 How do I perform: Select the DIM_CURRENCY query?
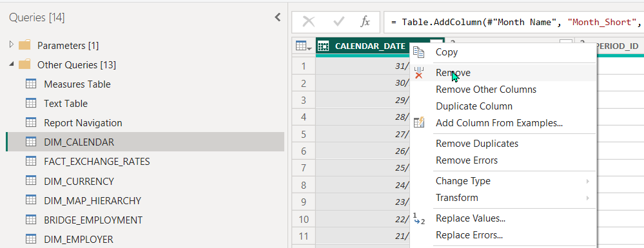(x=79, y=181)
